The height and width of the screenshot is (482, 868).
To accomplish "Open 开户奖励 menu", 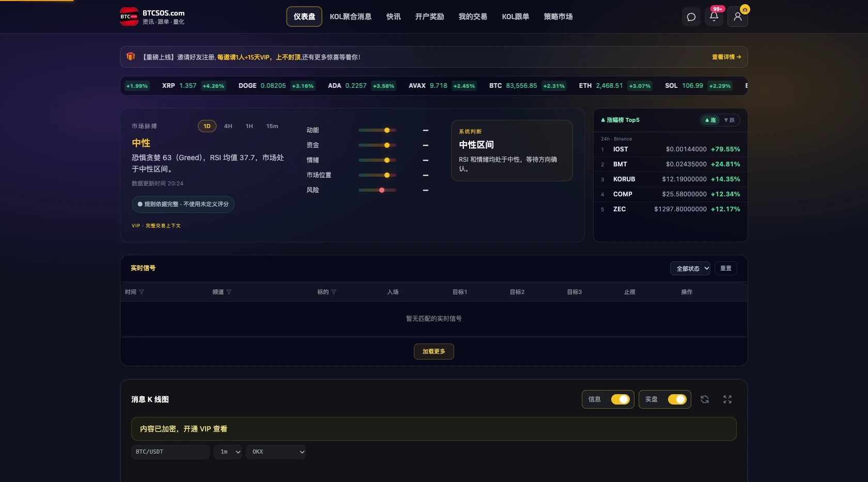I will [430, 17].
